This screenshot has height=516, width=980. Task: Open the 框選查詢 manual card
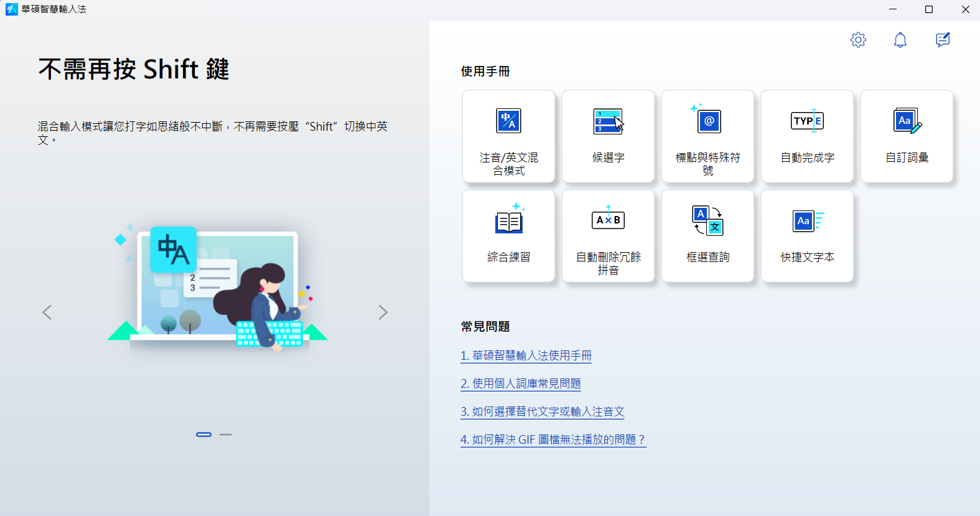(708, 236)
